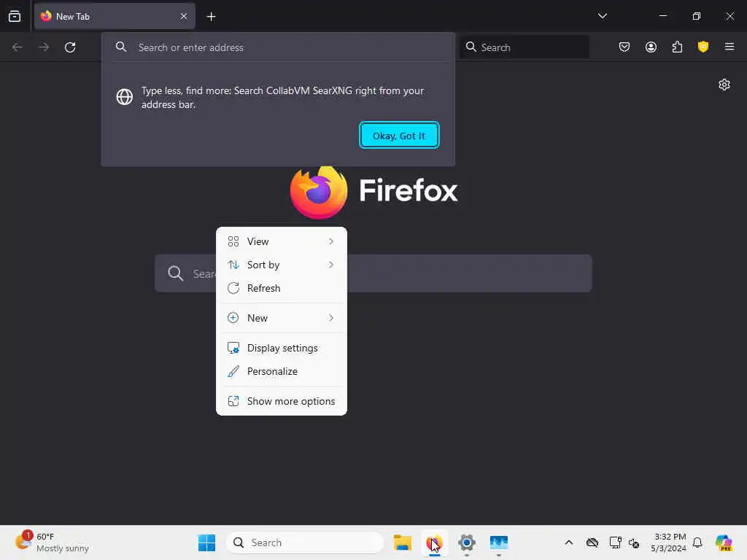
Task: Select Personalize in context menu
Action: pos(281,371)
